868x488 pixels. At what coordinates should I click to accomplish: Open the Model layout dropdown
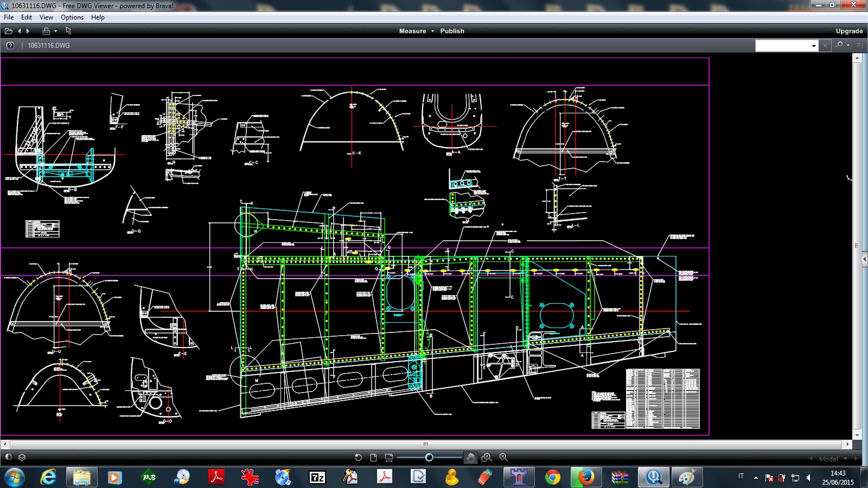coord(832,459)
